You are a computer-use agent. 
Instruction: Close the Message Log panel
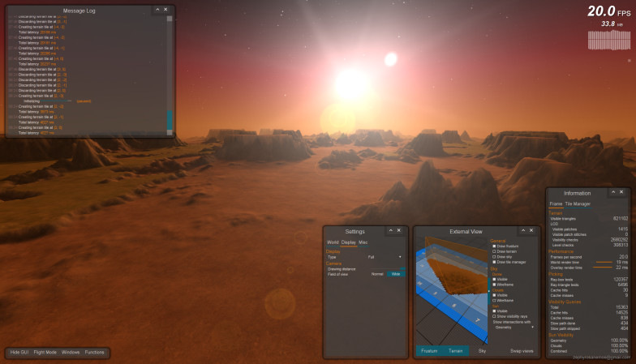tap(165, 10)
